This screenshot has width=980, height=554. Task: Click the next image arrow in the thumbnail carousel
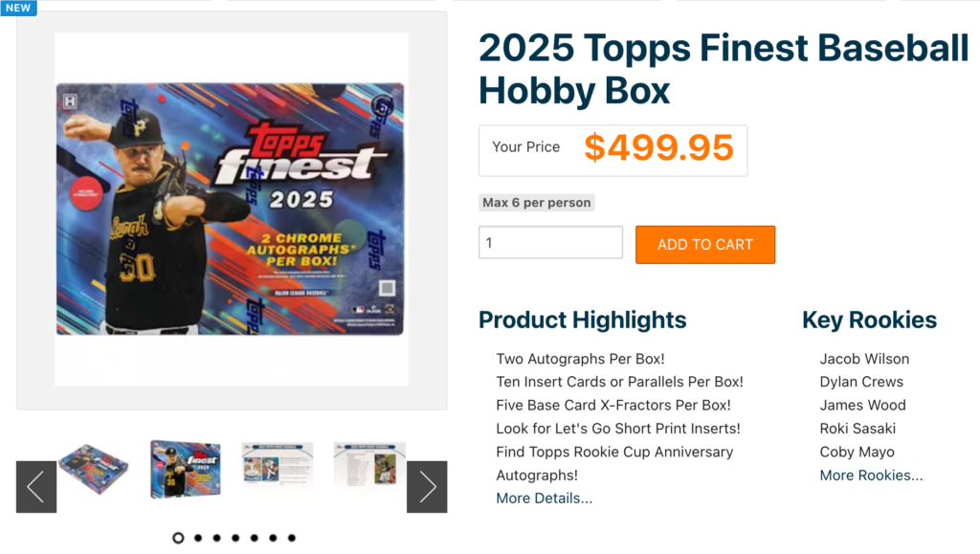coord(427,487)
